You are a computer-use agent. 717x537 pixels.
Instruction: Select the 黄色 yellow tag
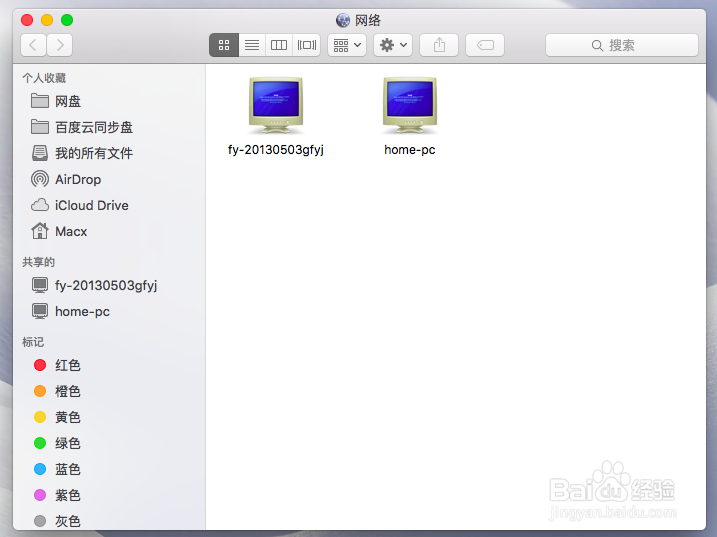click(109, 417)
